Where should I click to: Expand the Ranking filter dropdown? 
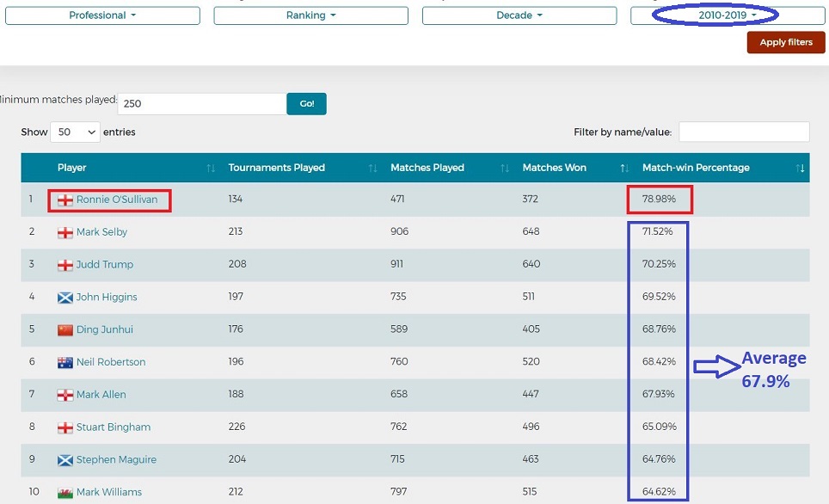[310, 15]
